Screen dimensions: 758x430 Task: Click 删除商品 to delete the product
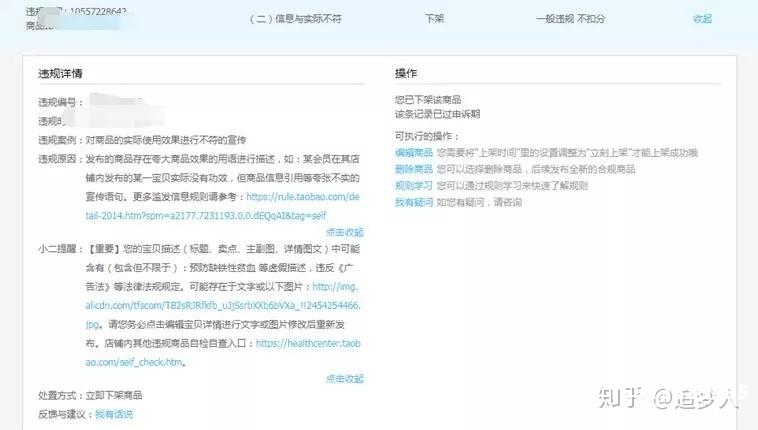[414, 170]
